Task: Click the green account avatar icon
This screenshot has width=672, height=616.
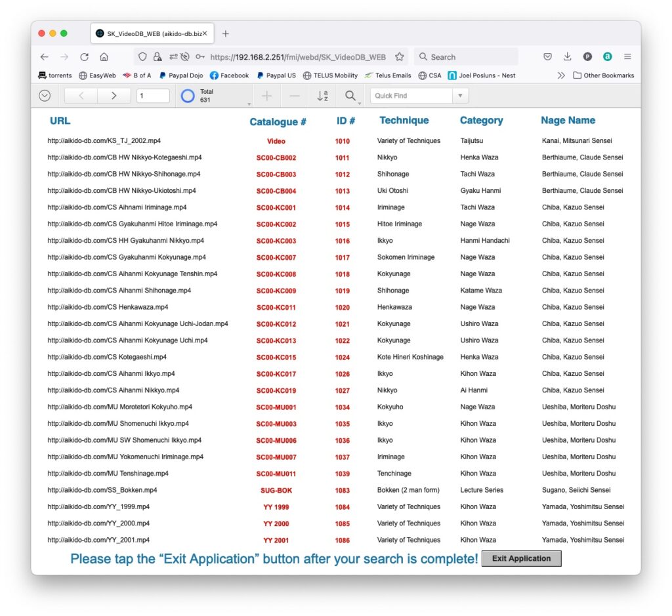Action: pyautogui.click(x=607, y=56)
